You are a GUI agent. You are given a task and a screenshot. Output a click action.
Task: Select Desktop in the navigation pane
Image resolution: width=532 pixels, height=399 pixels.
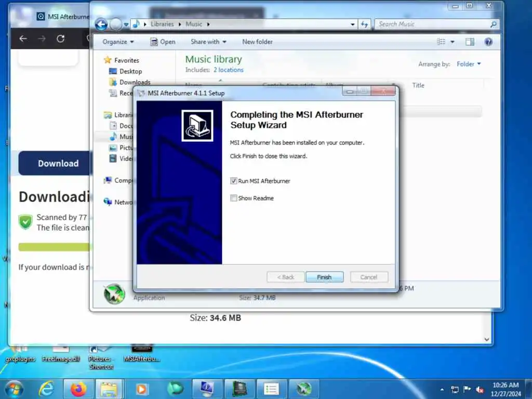pos(130,71)
